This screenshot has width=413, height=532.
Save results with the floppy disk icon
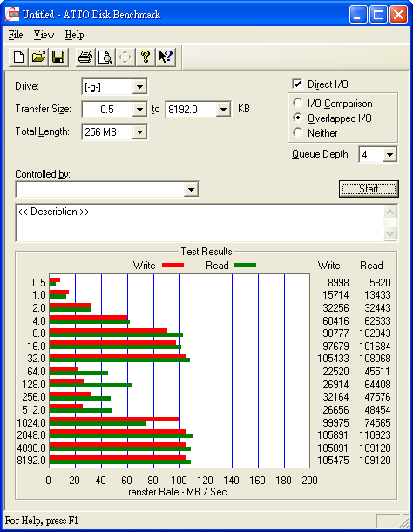58,57
